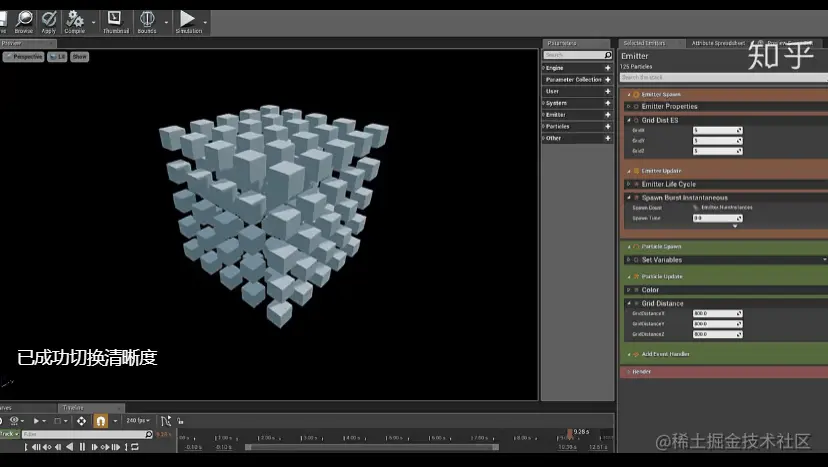The height and width of the screenshot is (467, 828).
Task: Add a parameter to Other section
Action: coord(608,138)
